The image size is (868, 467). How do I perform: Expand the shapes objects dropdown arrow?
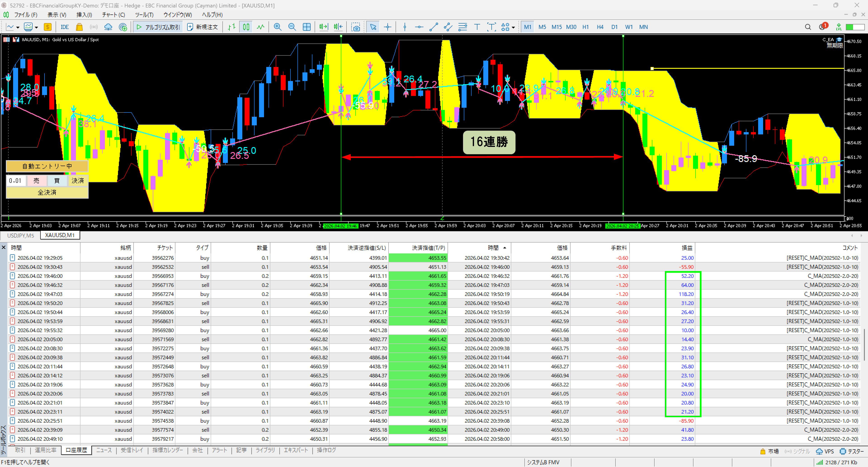[513, 27]
